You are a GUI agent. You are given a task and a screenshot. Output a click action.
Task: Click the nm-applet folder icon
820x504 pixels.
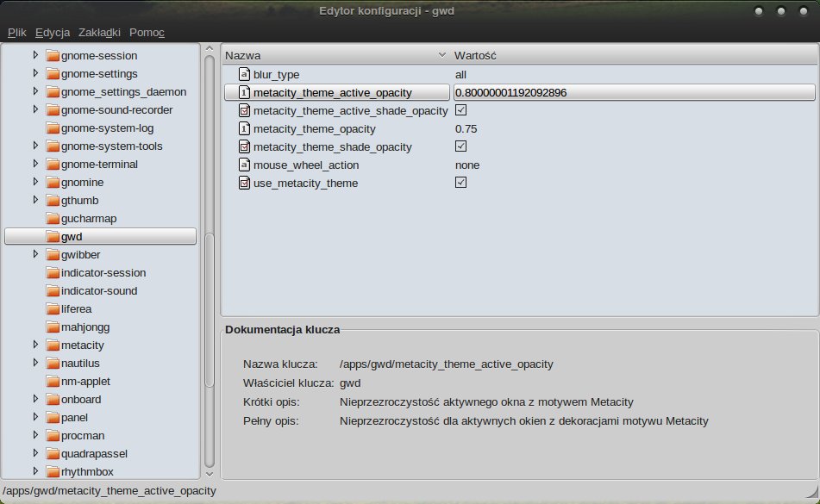(x=53, y=382)
